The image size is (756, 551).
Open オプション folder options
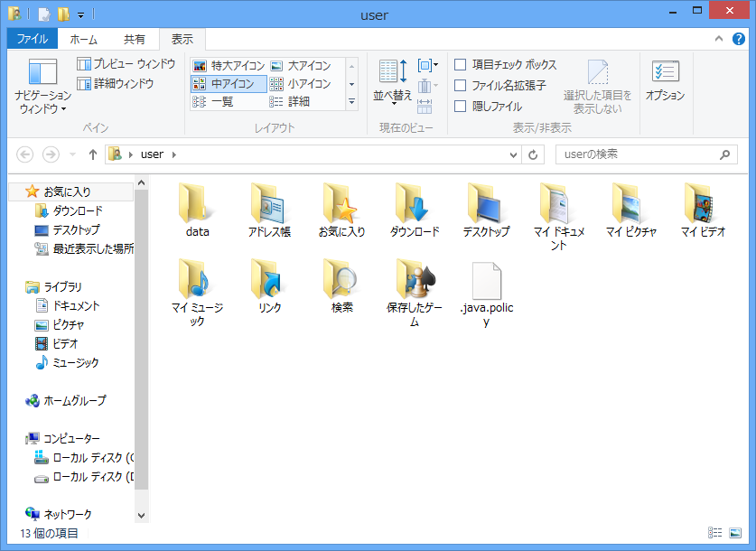coord(666,80)
